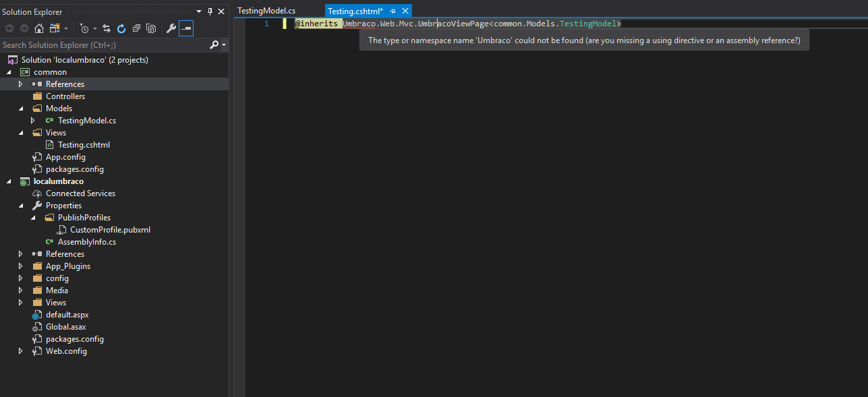Pin the Testing.cshtml tab

[393, 11]
